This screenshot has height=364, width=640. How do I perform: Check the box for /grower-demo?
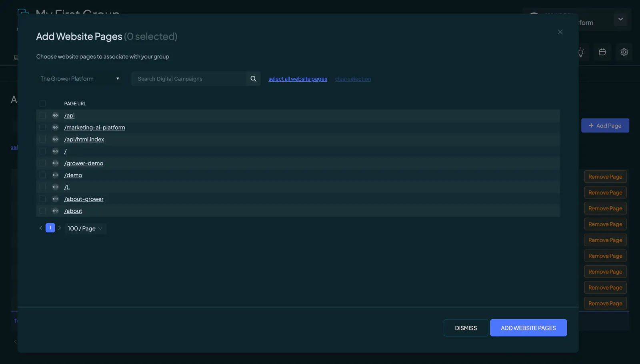pyautogui.click(x=42, y=163)
